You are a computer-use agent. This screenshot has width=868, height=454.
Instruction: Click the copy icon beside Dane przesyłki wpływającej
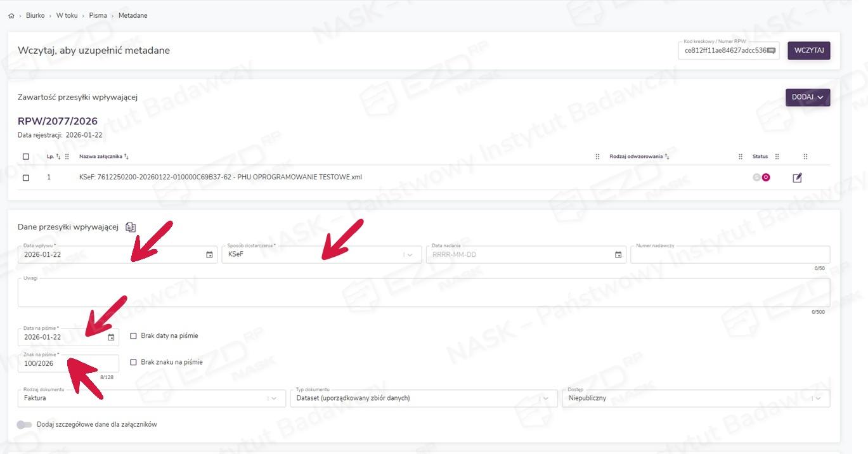[131, 227]
